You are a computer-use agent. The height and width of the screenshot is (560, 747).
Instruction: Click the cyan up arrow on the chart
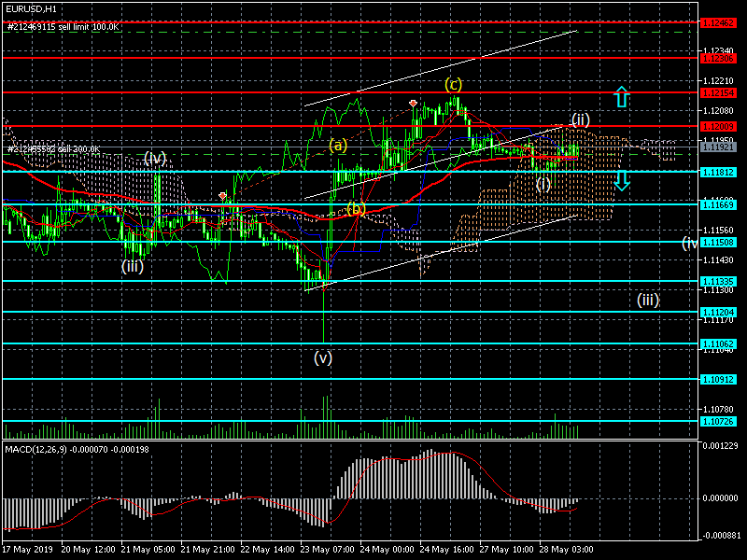(622, 96)
